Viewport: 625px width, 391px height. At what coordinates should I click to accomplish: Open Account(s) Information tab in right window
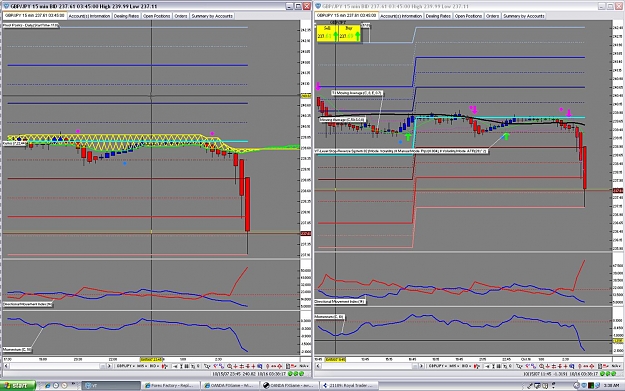[401, 16]
